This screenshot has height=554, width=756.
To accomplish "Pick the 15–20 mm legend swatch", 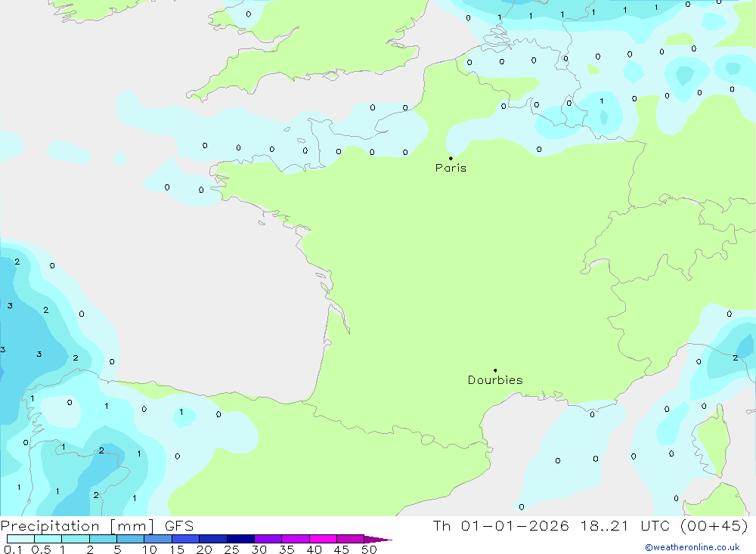I will tap(185, 539).
